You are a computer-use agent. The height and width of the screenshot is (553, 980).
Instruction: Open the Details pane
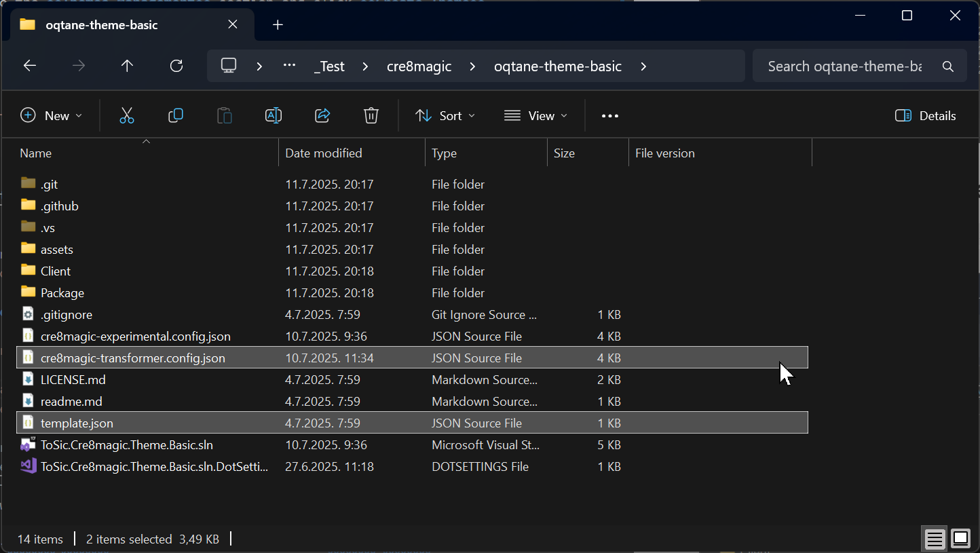(x=925, y=115)
